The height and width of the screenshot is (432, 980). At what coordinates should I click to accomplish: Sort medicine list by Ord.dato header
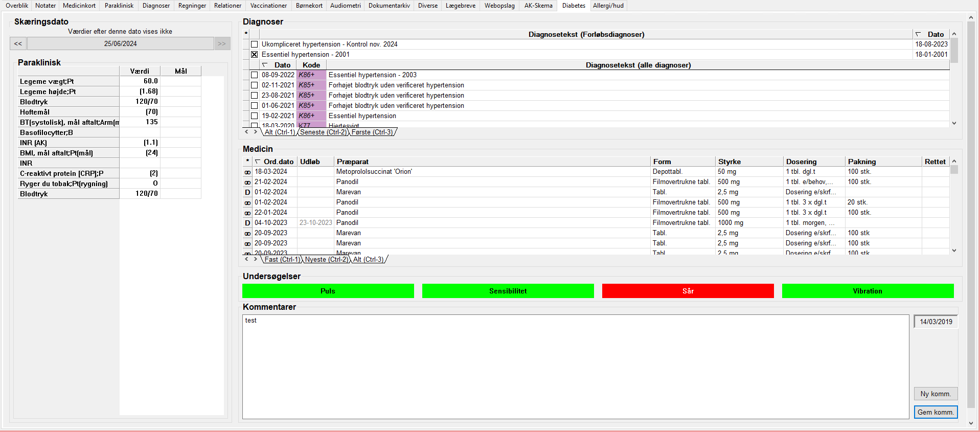275,162
